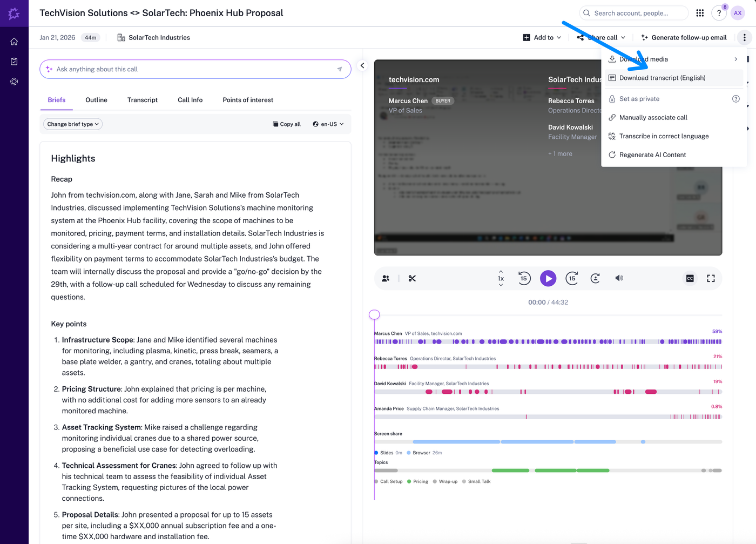Expand the Add to dropdown
Viewport: 756px width, 544px height.
[x=542, y=37]
